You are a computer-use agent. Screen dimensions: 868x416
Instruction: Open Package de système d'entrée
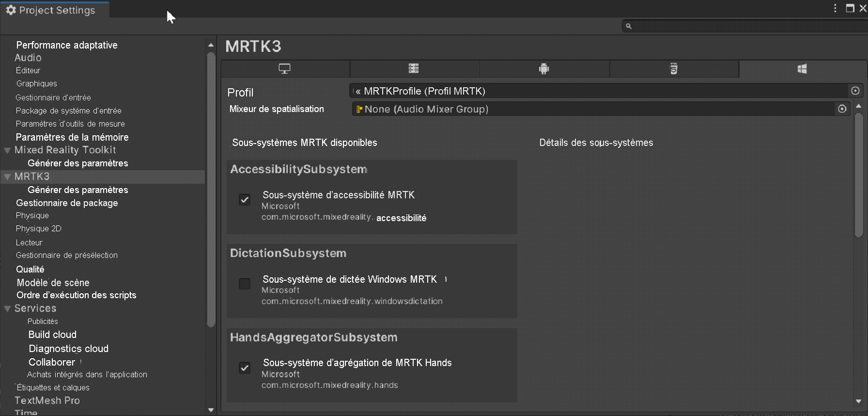point(68,111)
